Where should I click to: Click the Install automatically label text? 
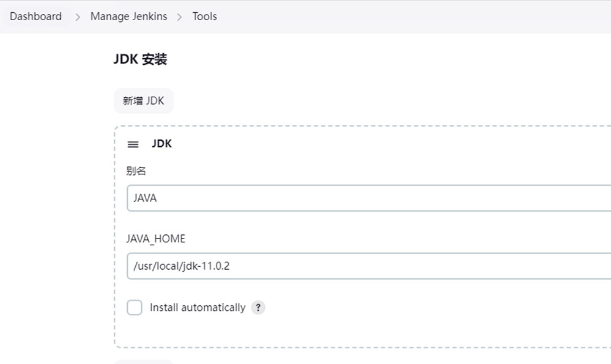198,308
